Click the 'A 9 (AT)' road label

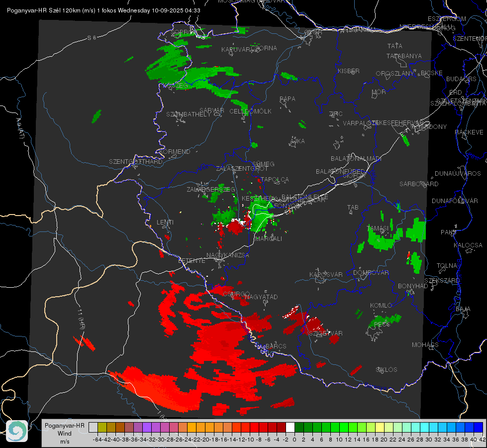click(x=20, y=128)
